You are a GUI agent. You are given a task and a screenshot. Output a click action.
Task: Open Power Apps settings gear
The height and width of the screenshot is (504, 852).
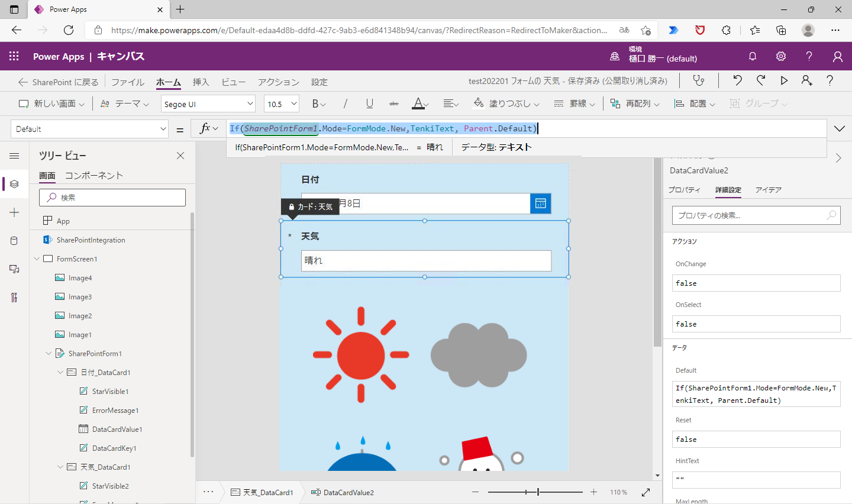pyautogui.click(x=781, y=56)
